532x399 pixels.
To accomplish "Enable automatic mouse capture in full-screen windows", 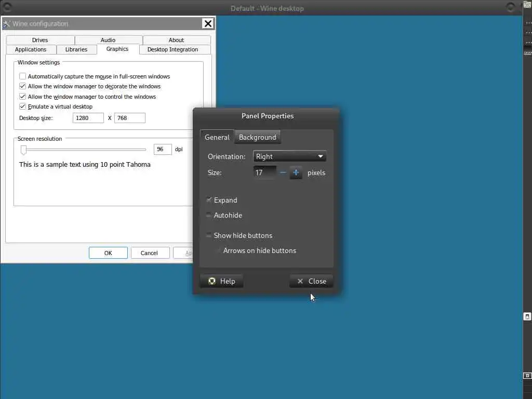I will [x=22, y=76].
